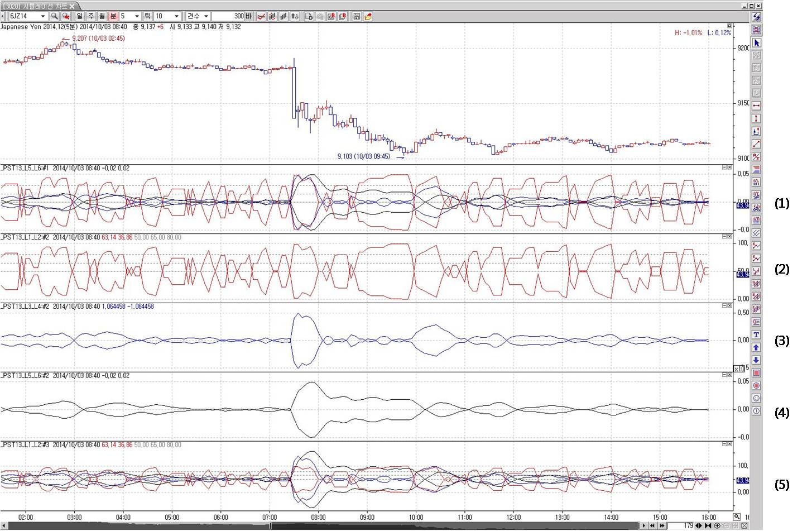Select the horizontal line drawing tool

pos(756,106)
